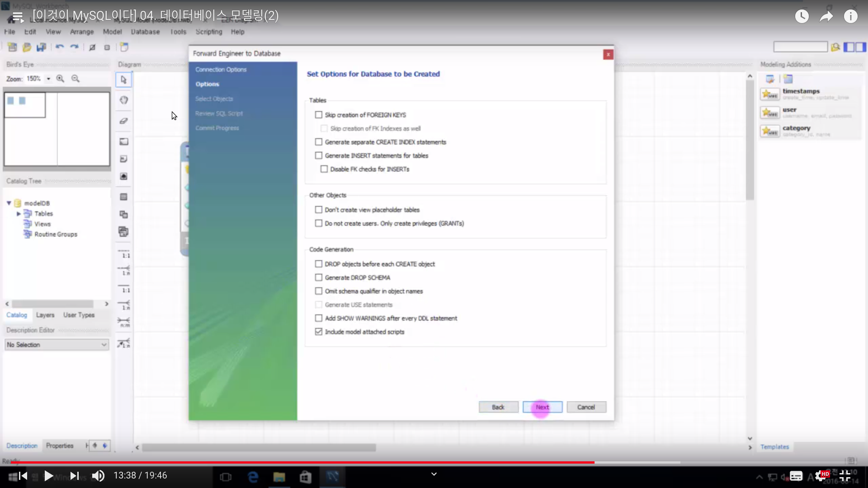Select the hand pan tool
The image size is (868, 488).
tap(123, 100)
